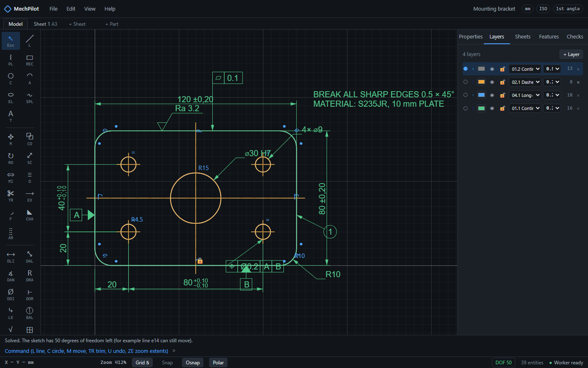This screenshot has width=588, height=368.
Task: Choose the Rectangle tool
Action: pyautogui.click(x=30, y=60)
